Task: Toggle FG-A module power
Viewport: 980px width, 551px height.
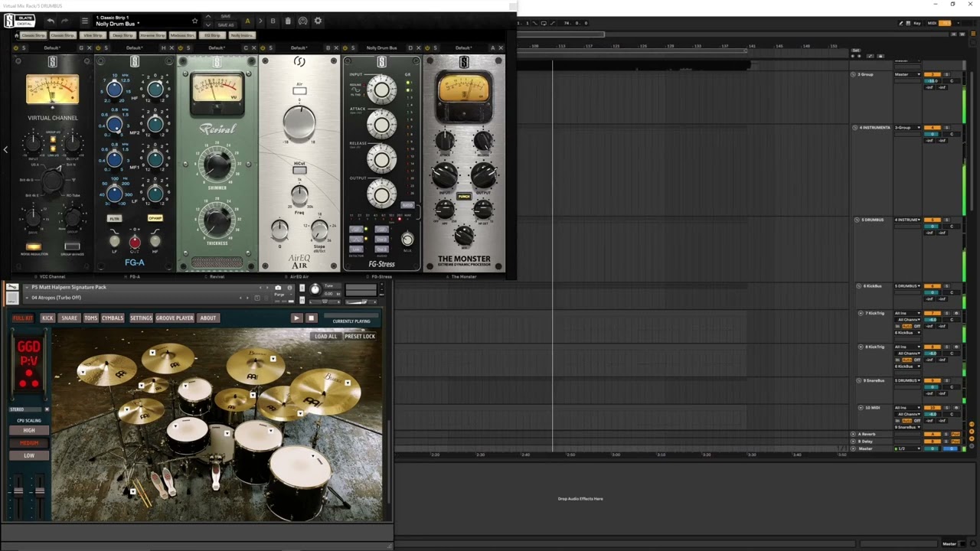Action: coord(99,48)
